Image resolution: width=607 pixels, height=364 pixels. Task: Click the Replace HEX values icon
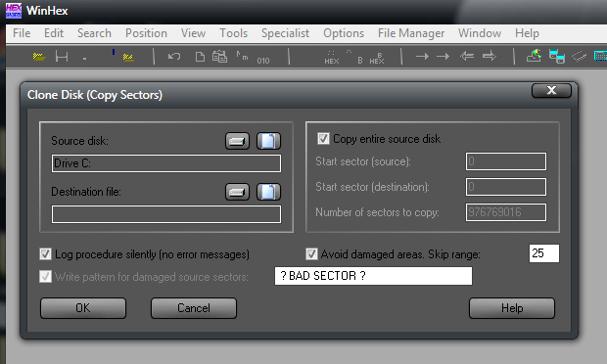click(377, 58)
